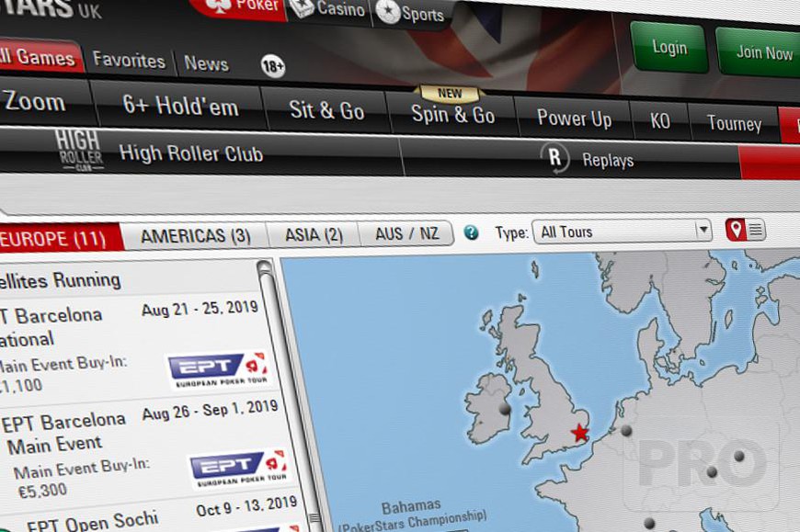Click the 'Aug 26 - Sep 1, 2019' date
The width and height of the screenshot is (800, 532).
(x=211, y=410)
